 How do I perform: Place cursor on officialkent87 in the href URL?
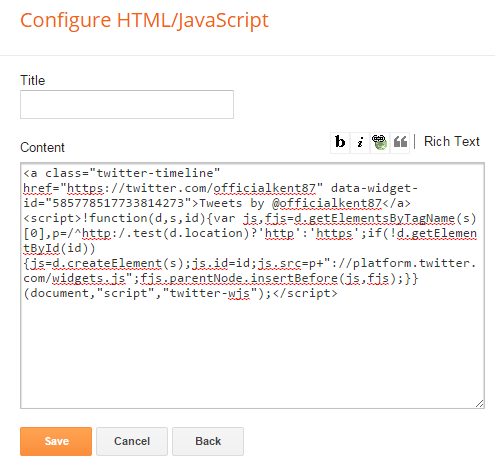pos(264,188)
